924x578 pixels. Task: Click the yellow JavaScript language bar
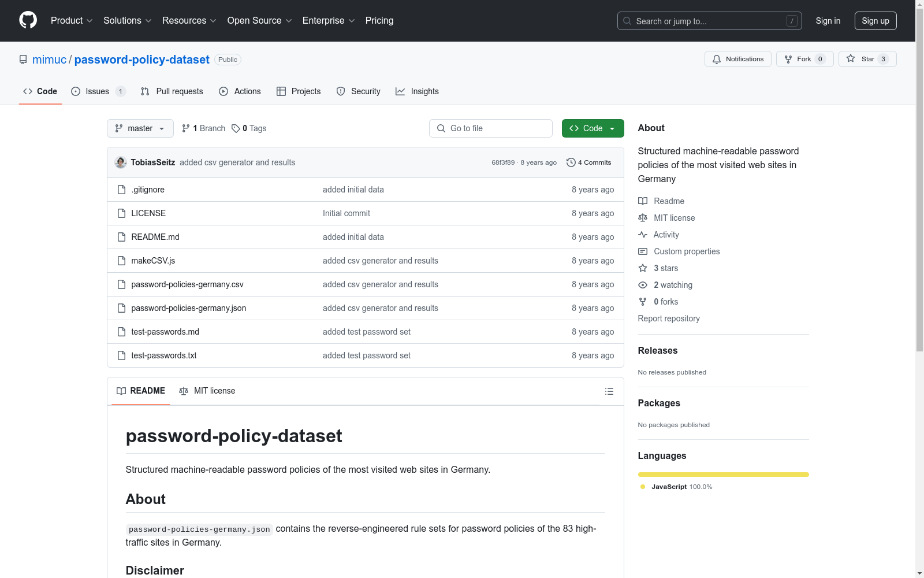click(x=723, y=475)
